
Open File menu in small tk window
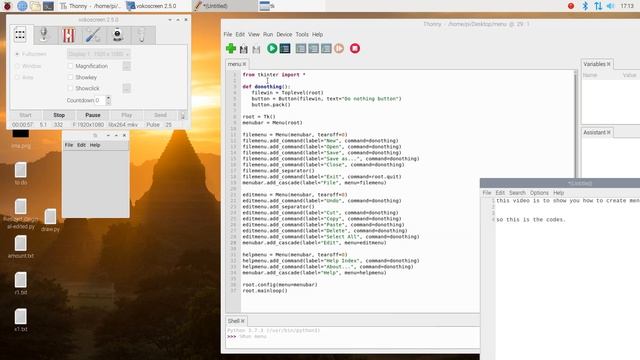pyautogui.click(x=69, y=145)
